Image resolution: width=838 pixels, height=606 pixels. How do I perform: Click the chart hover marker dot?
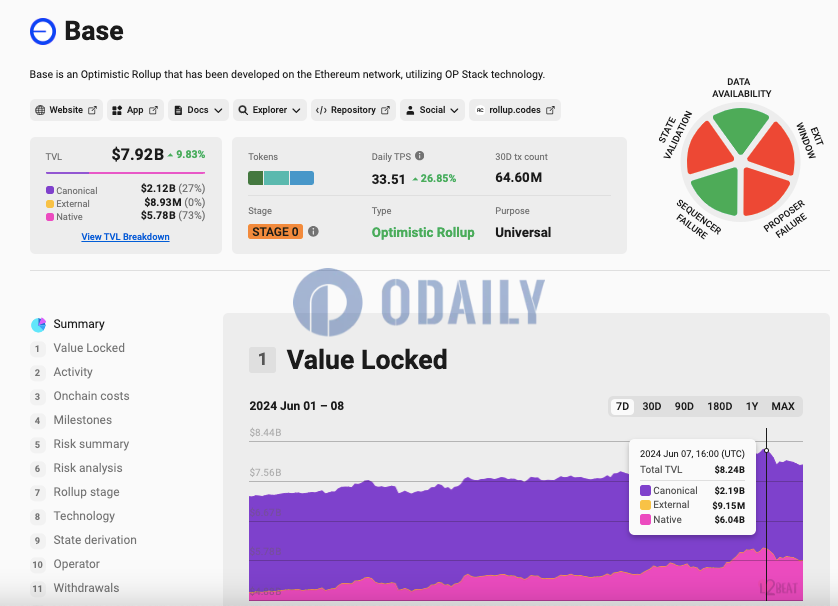click(x=766, y=450)
